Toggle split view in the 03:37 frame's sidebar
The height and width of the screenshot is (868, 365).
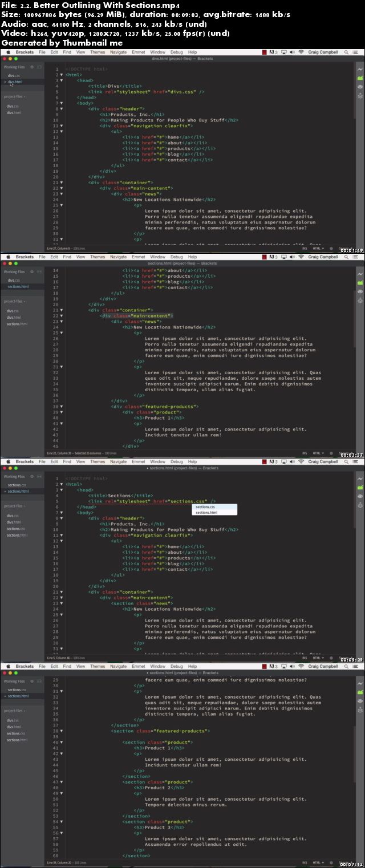pos(39,271)
